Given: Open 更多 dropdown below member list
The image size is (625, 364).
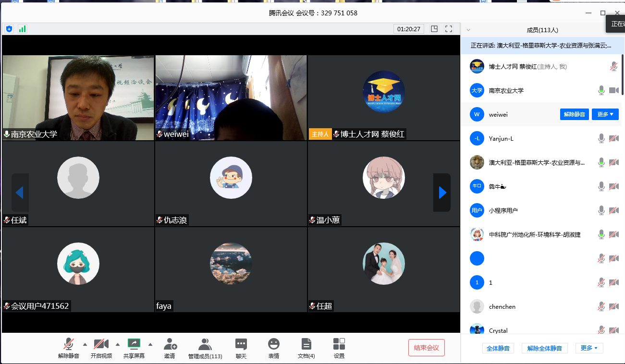Looking at the screenshot, I should (x=589, y=348).
